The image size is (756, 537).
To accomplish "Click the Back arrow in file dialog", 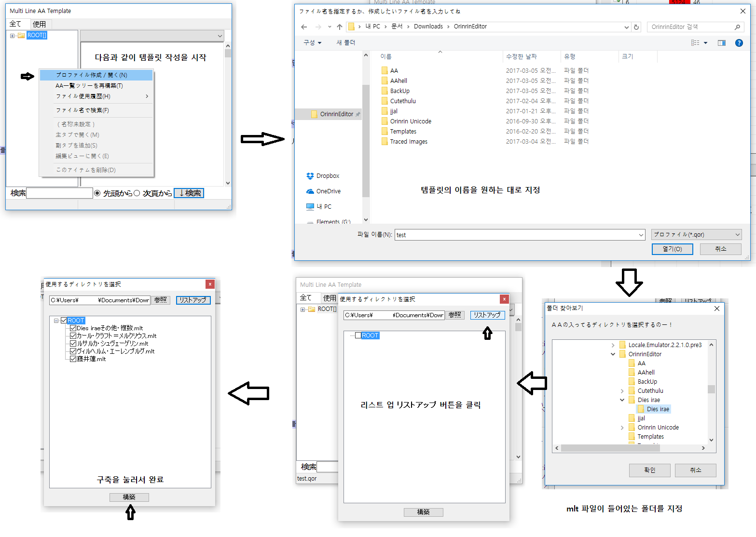I will point(304,27).
